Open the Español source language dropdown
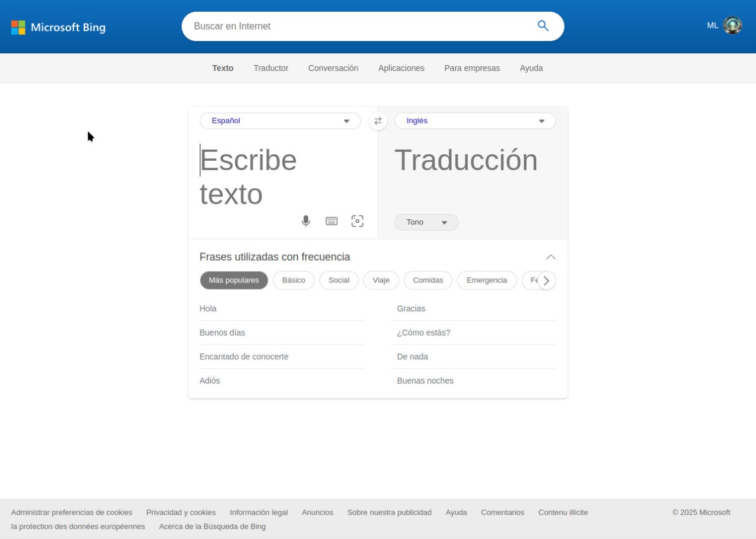The width and height of the screenshot is (756, 539). click(x=280, y=121)
